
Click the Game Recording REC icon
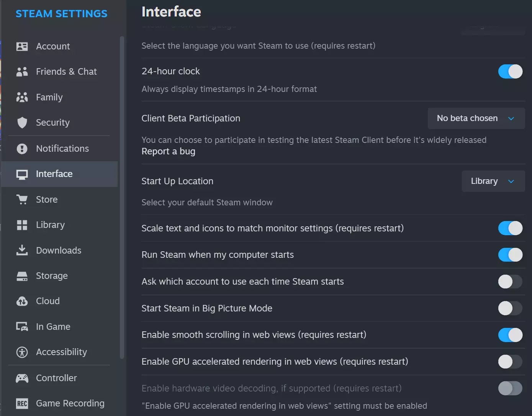point(22,403)
